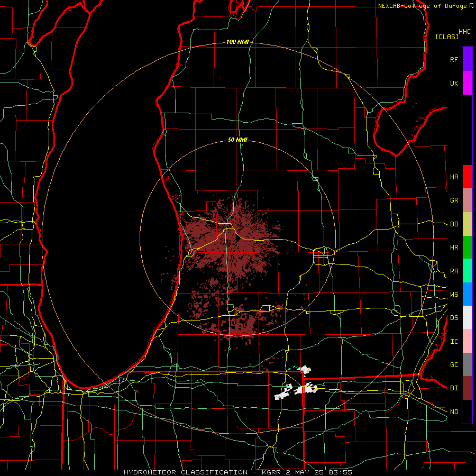This screenshot has height=476, width=476.
Task: Click the RA legend label
Action: (454, 271)
